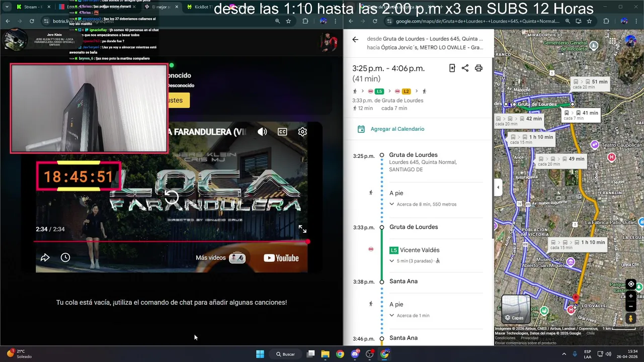Collapse the side panel arrow on map
The height and width of the screenshot is (362, 644).
[498, 188]
